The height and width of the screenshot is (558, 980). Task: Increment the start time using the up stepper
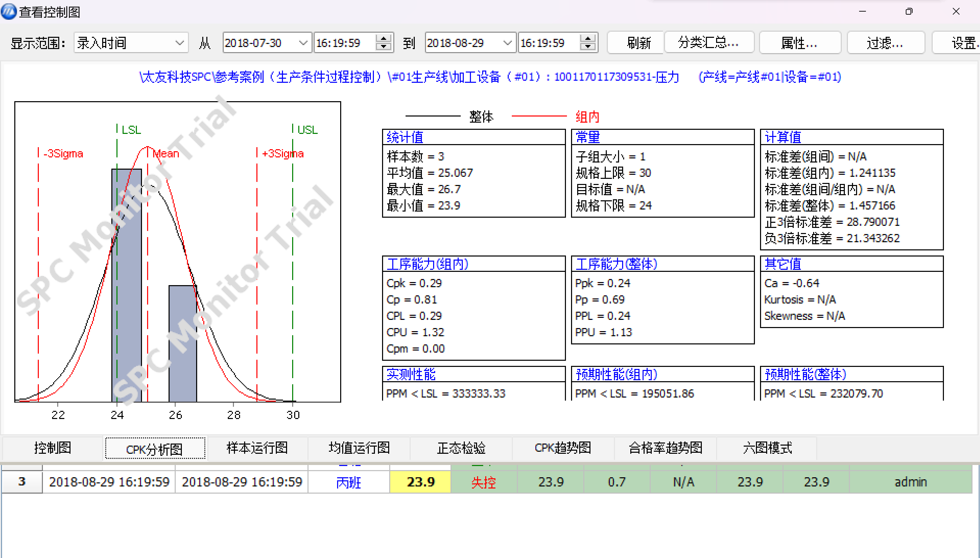point(383,37)
